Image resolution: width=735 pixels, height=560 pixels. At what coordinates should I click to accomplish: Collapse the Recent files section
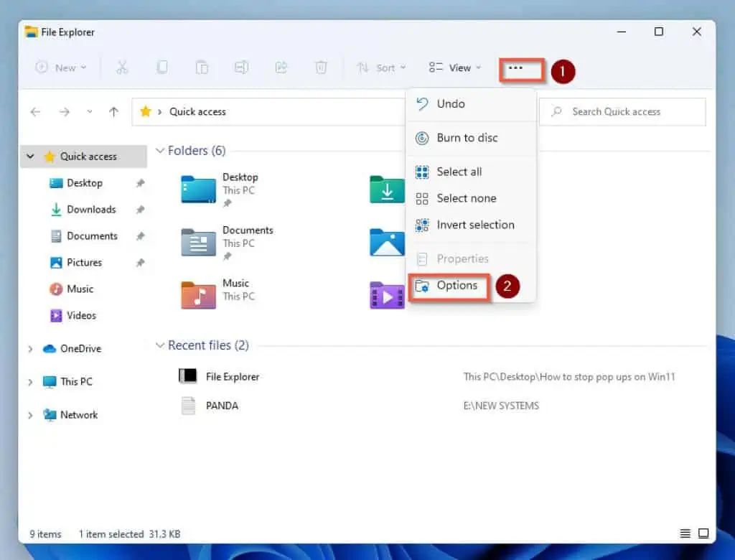160,346
